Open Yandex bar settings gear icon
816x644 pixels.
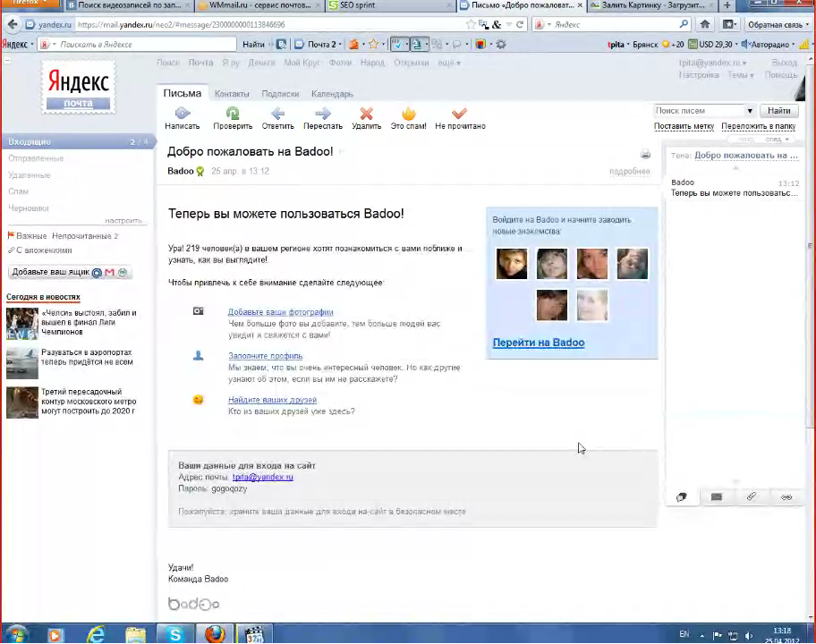coord(501,44)
